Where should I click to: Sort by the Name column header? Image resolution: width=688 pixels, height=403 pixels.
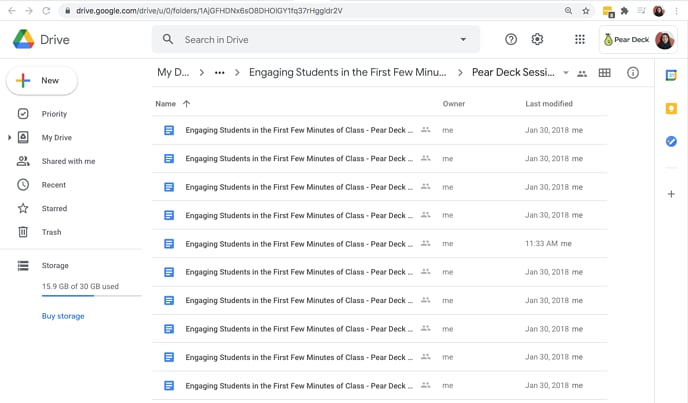(165, 104)
